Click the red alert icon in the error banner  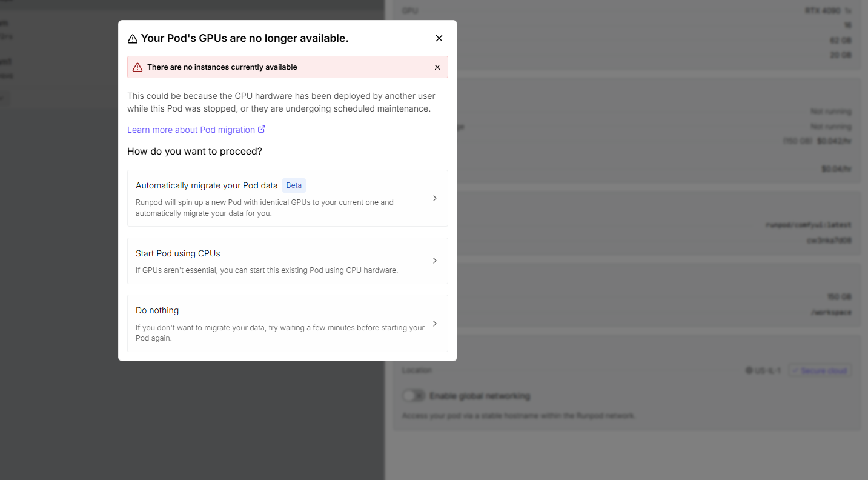pyautogui.click(x=138, y=67)
